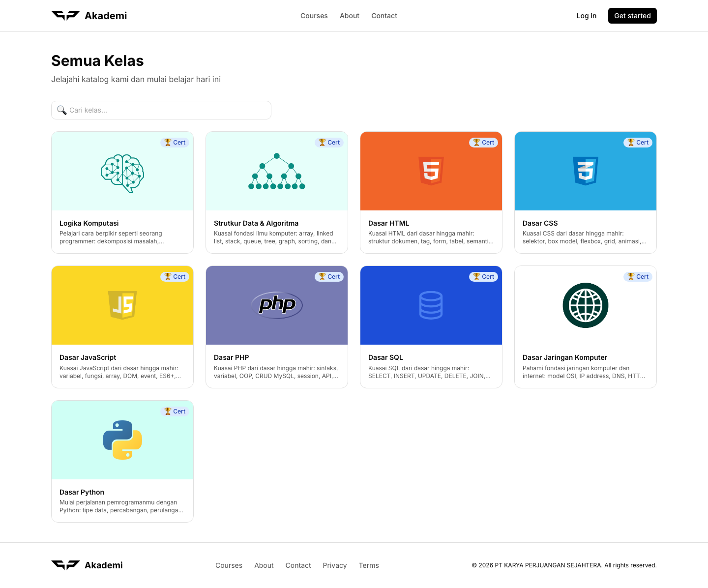This screenshot has height=588, width=708.
Task: Open Courses in the top navigation
Action: tap(314, 16)
